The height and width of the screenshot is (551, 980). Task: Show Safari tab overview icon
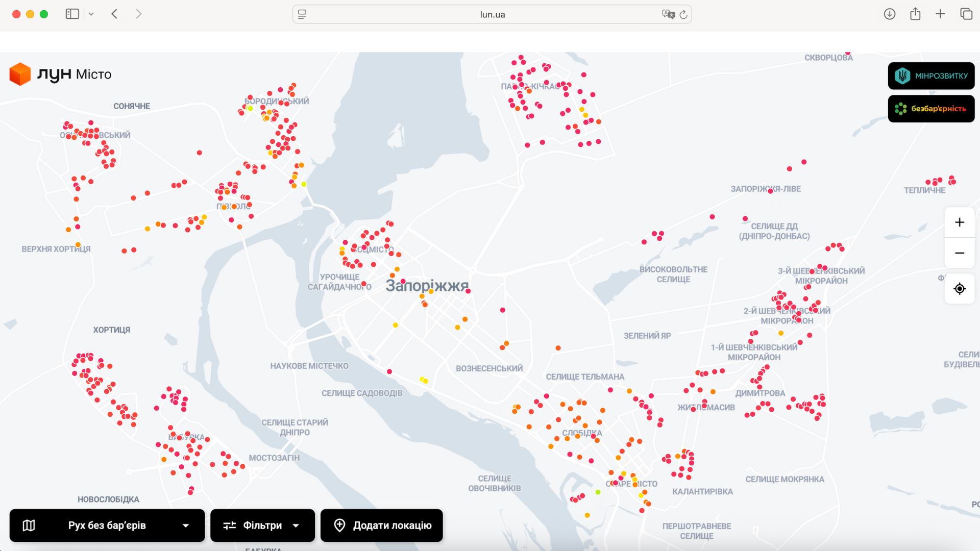(x=966, y=14)
